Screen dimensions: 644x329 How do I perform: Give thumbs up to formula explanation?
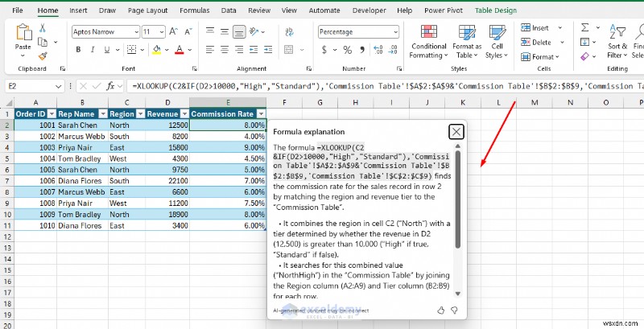click(441, 310)
